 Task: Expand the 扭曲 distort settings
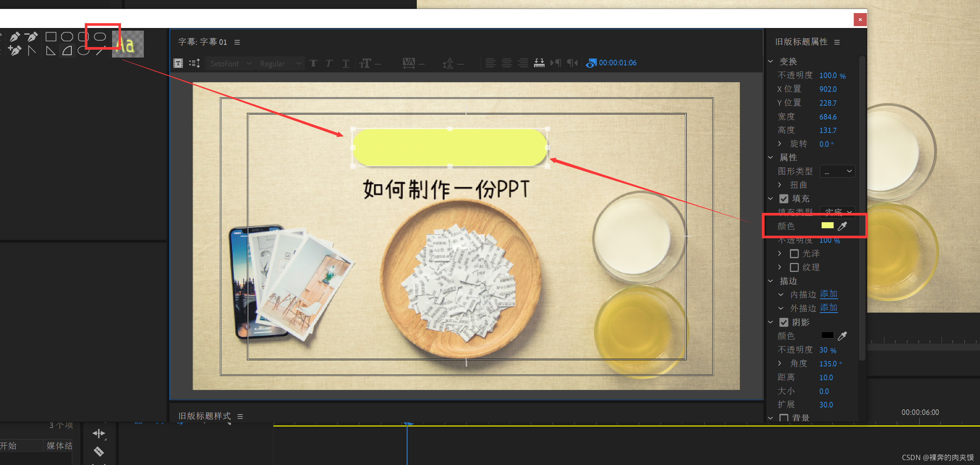point(779,185)
